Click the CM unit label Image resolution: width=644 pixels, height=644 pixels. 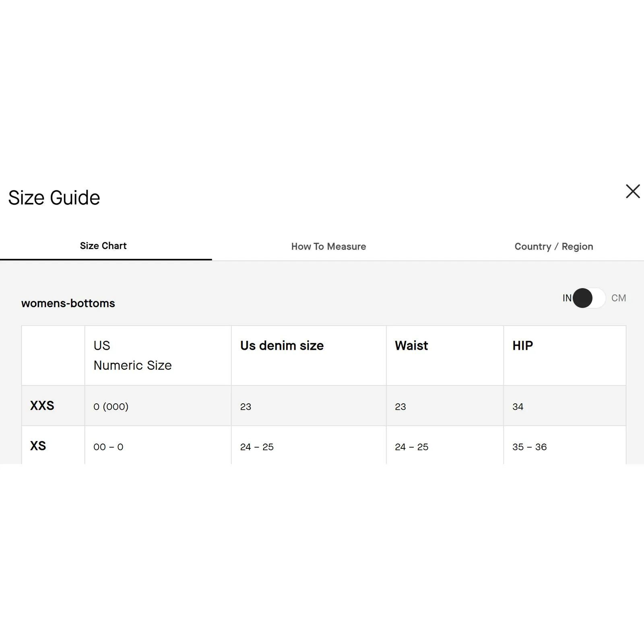coord(618,298)
